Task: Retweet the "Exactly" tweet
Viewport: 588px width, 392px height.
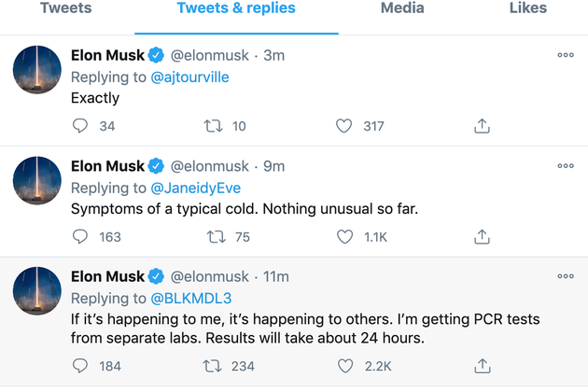Action: 212,126
